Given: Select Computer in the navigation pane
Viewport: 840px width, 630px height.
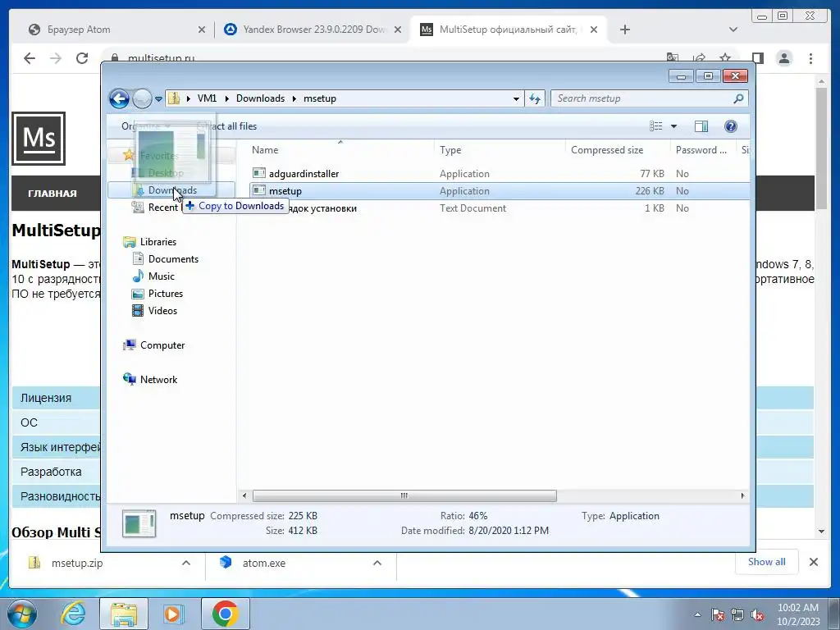Looking at the screenshot, I should (x=162, y=345).
